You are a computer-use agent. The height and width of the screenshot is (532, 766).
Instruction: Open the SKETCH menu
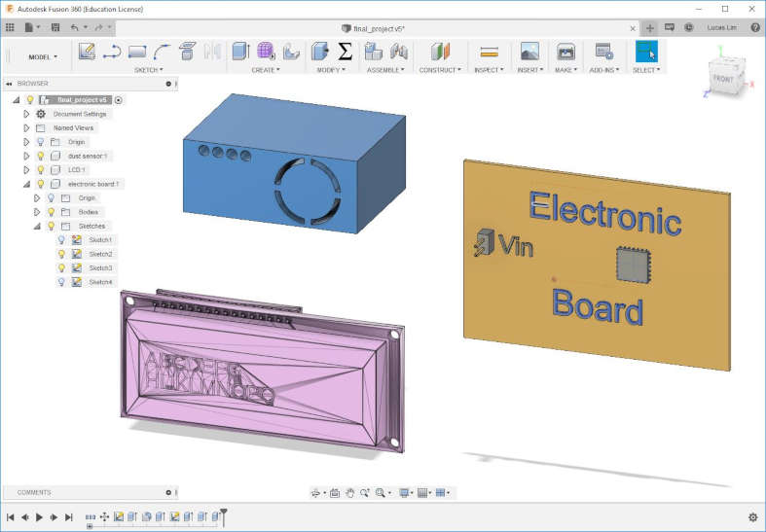(x=149, y=70)
